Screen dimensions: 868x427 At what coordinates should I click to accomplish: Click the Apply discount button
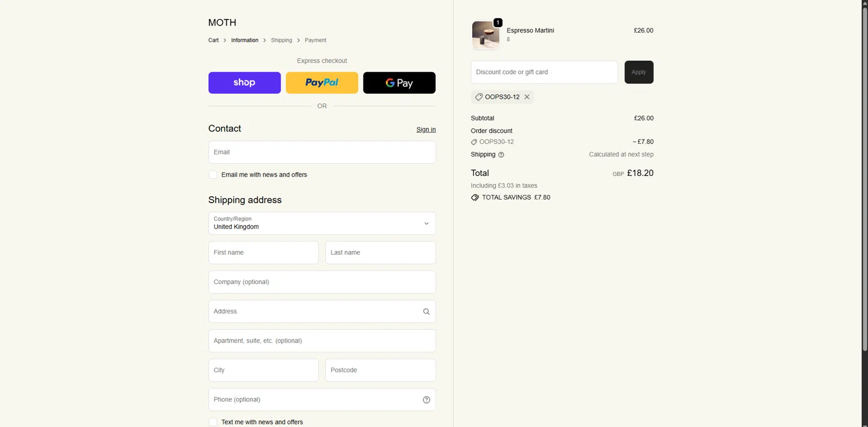pos(639,72)
